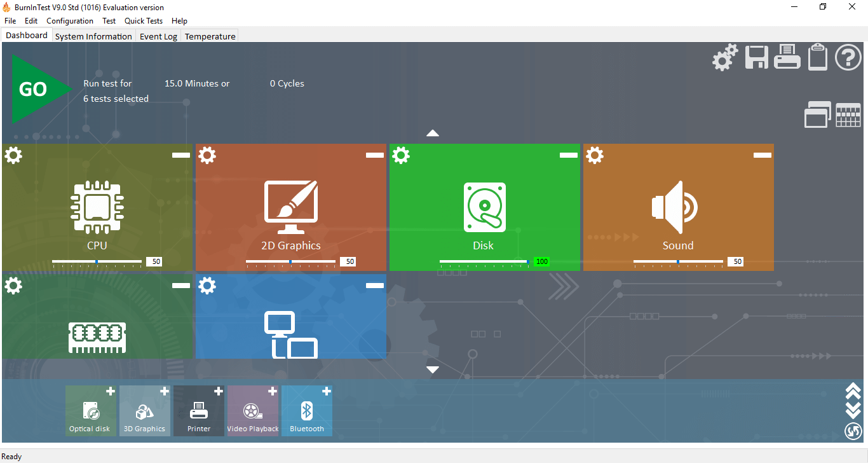Remove 2D Graphics test with minus button

374,155
